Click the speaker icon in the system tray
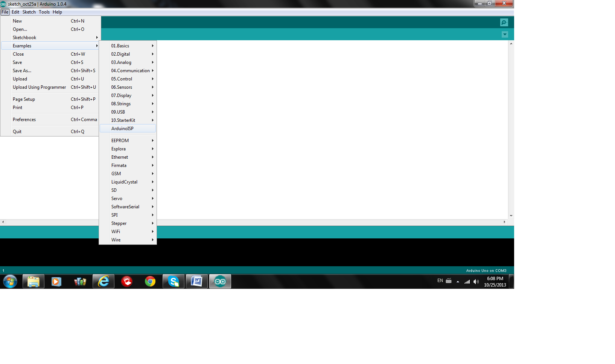 point(476,281)
